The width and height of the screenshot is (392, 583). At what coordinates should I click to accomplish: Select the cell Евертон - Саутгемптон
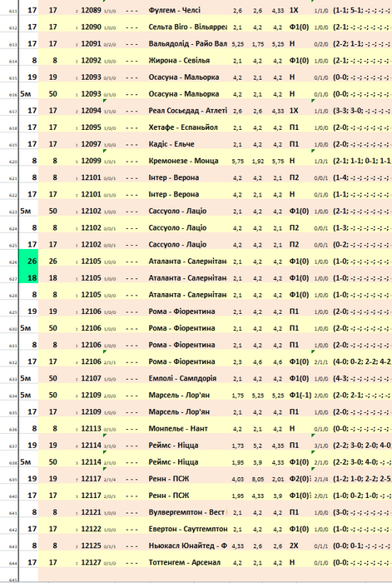[x=188, y=529]
